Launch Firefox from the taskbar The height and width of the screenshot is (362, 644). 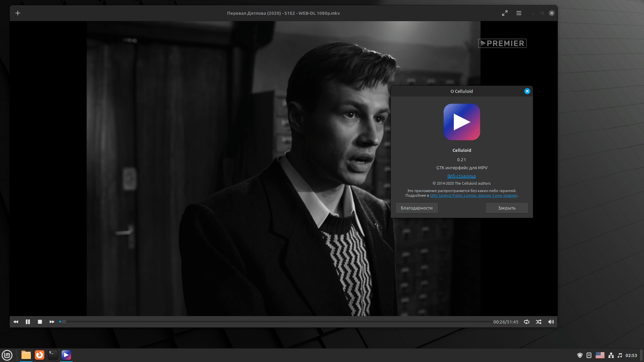[x=40, y=355]
